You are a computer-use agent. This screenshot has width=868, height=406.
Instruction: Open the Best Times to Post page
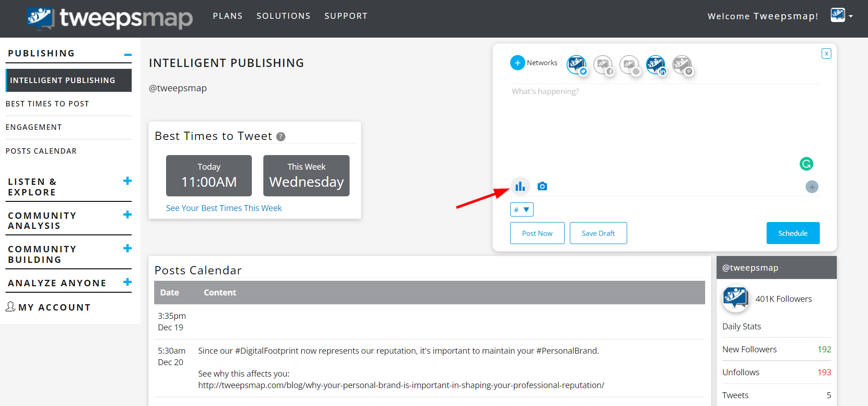(47, 104)
